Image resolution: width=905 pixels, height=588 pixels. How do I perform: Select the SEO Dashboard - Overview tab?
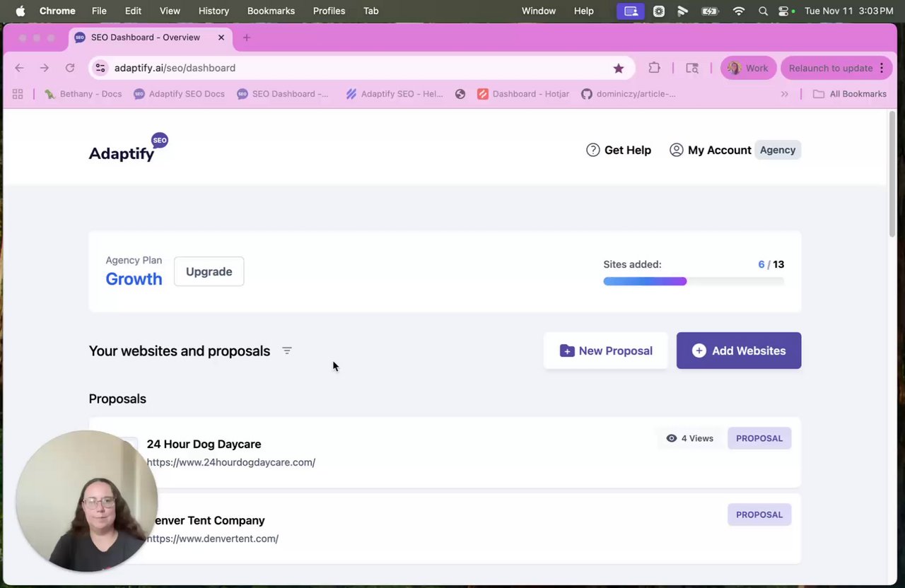pos(150,37)
